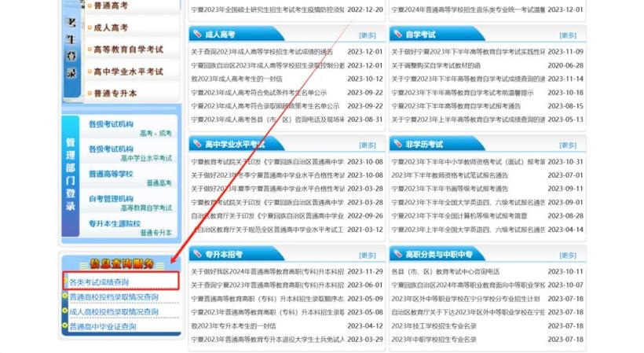Click the pencil icon beside 高中学业水平考试 section header
This screenshot has height=353, width=644.
(x=198, y=143)
